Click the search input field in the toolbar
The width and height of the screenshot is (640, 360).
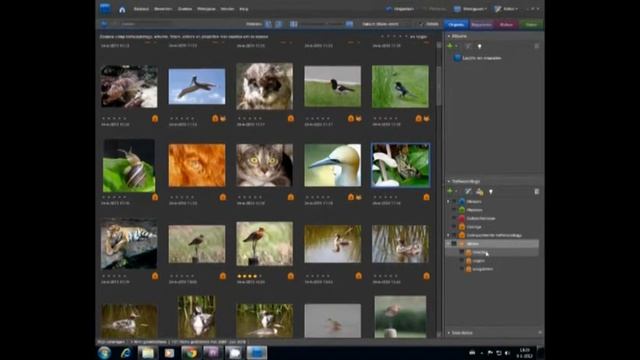pos(178,24)
